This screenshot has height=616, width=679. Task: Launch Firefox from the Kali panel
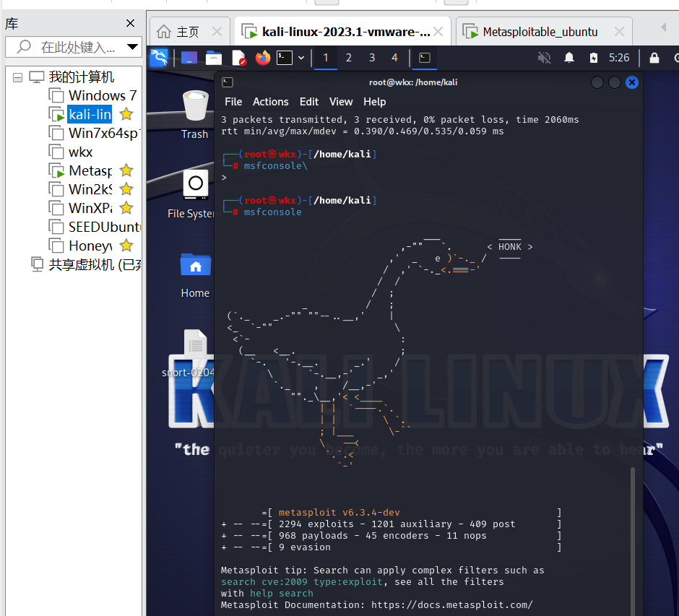coord(263,58)
